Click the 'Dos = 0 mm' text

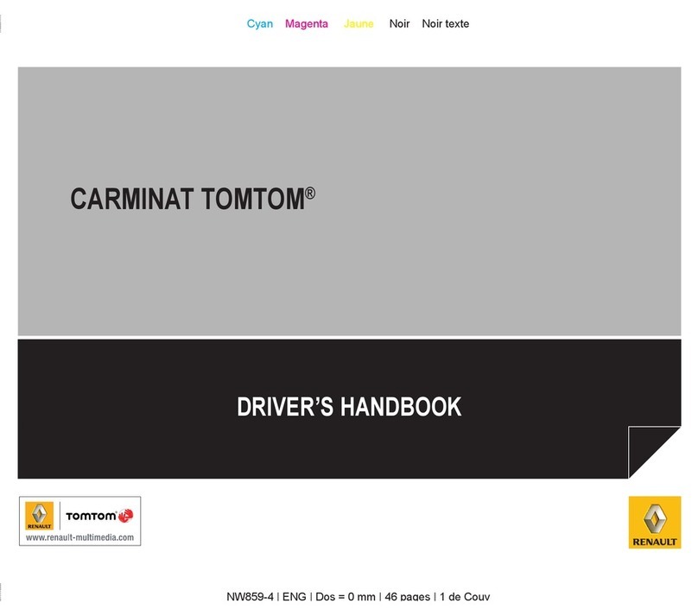click(x=346, y=596)
